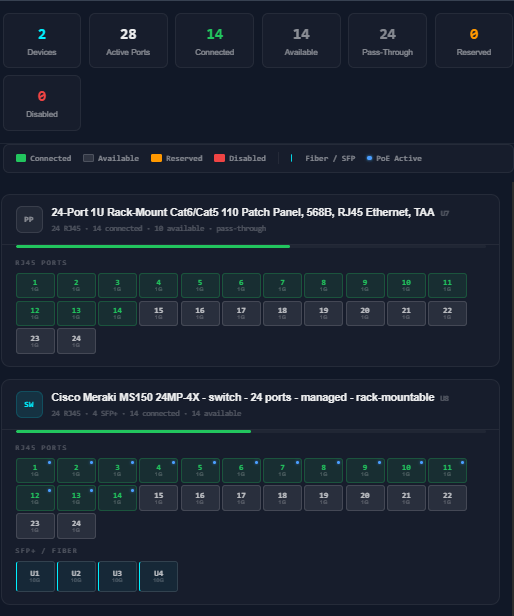
Task: Select SFP+ fiber port U3
Action: tap(117, 576)
